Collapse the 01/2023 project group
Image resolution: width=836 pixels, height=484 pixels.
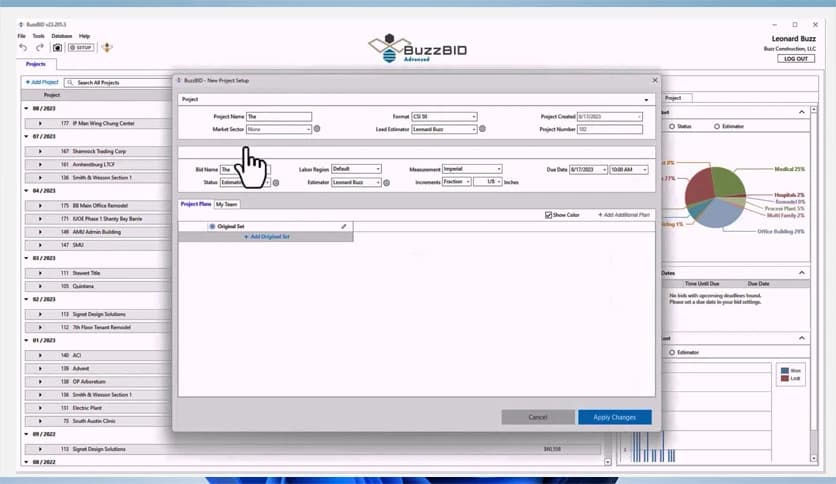tap(26, 340)
